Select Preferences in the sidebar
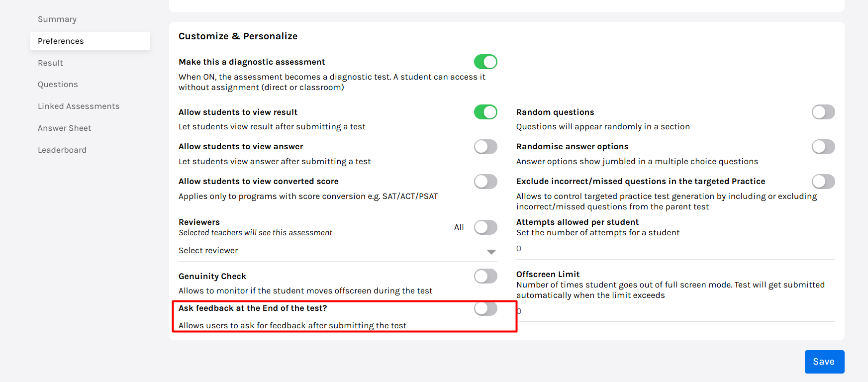 click(61, 41)
